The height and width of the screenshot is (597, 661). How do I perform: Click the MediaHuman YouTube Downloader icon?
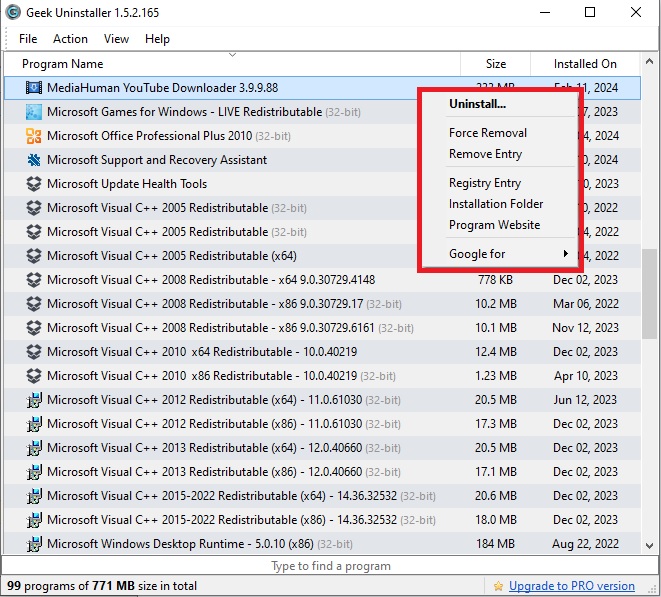(x=34, y=88)
